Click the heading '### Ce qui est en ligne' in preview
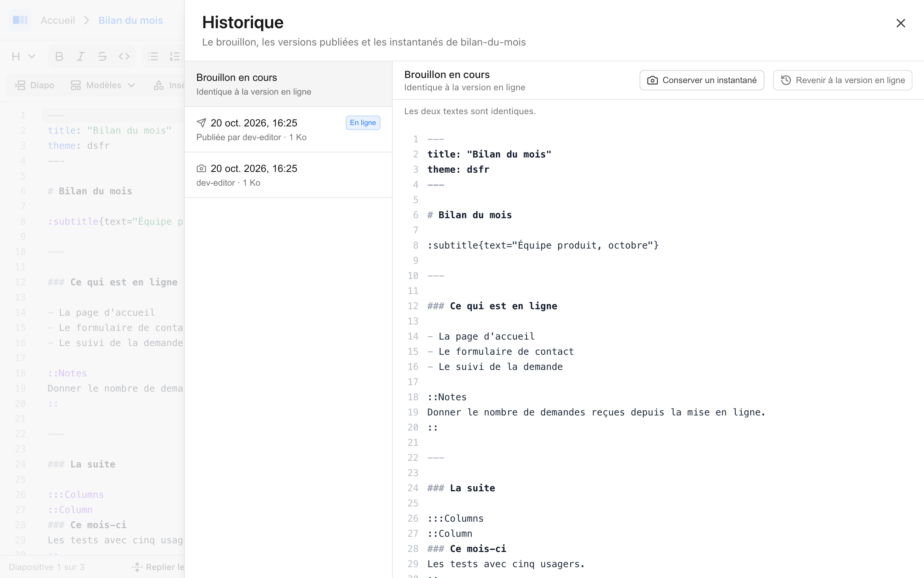Viewport: 924px width, 578px height. 492,306
